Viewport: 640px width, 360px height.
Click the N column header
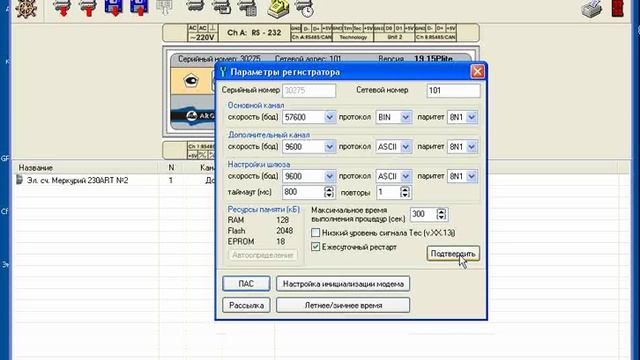click(171, 168)
